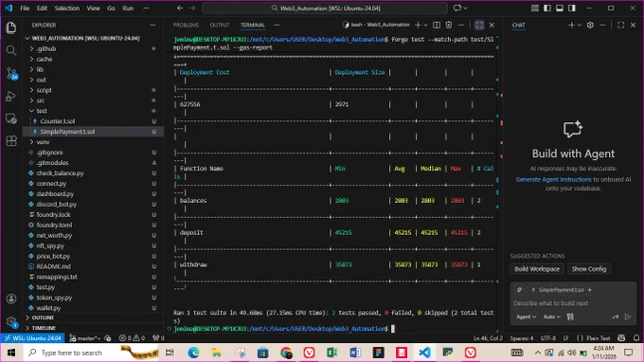Open dashboard.py file
The height and width of the screenshot is (362, 644).
pos(93,194)
